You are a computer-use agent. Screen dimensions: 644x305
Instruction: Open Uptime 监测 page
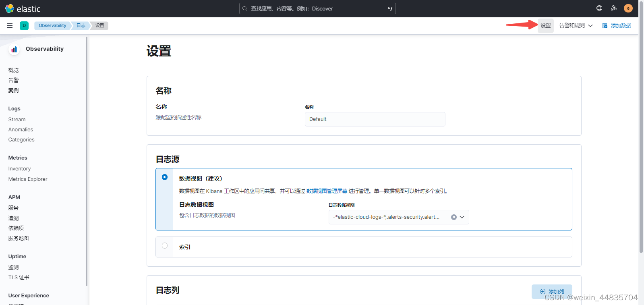13,267
